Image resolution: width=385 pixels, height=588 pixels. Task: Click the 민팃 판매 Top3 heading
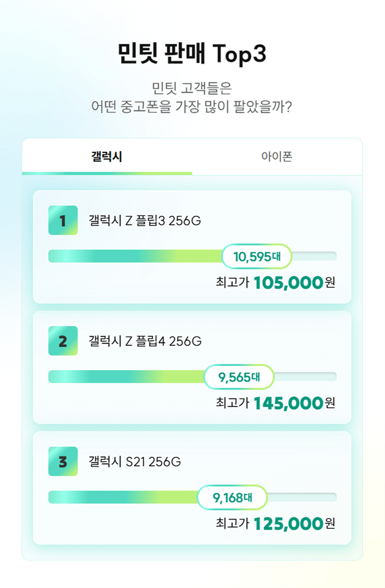(x=192, y=54)
